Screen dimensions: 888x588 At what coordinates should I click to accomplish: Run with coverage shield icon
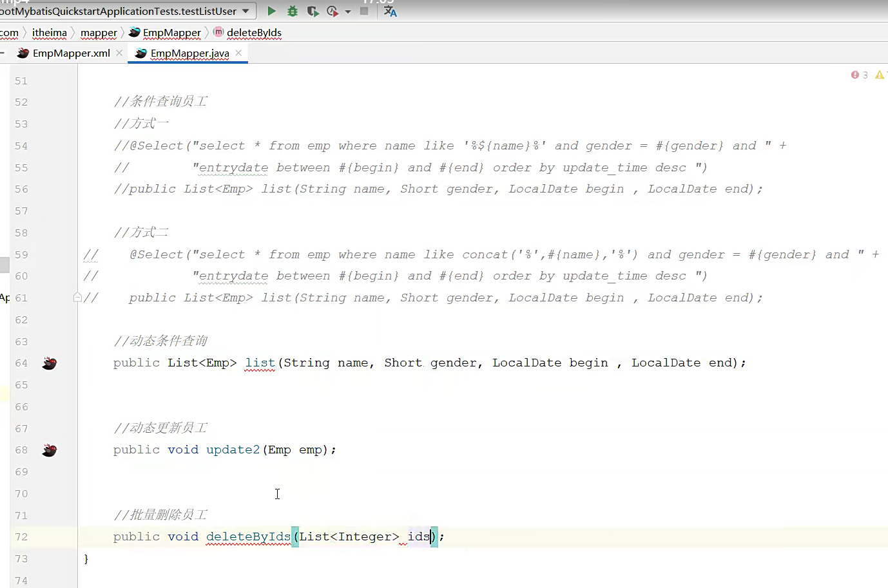tap(313, 11)
